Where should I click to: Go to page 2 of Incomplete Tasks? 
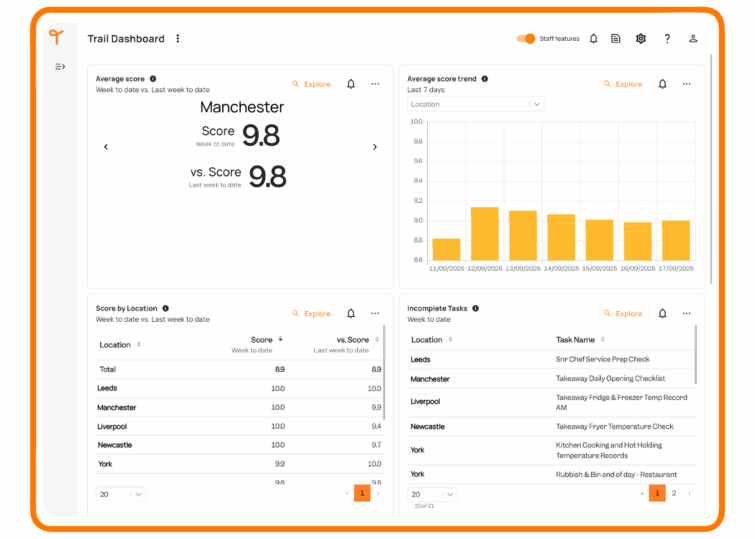coord(674,493)
